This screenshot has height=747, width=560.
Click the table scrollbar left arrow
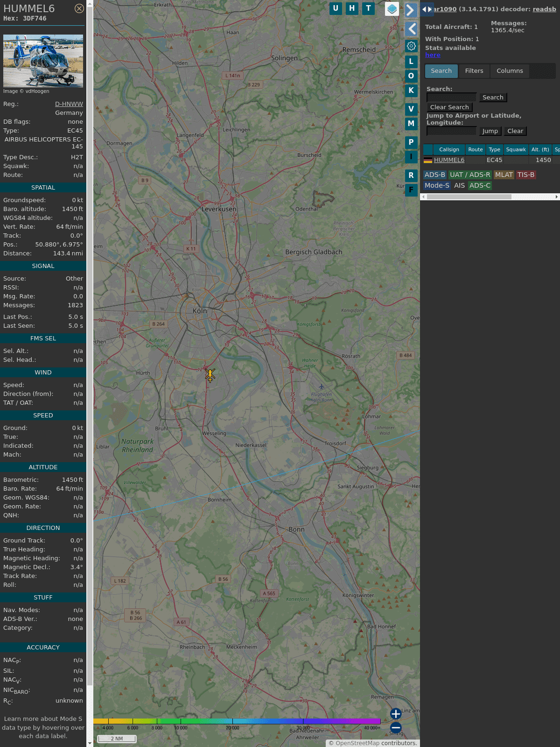(x=423, y=197)
